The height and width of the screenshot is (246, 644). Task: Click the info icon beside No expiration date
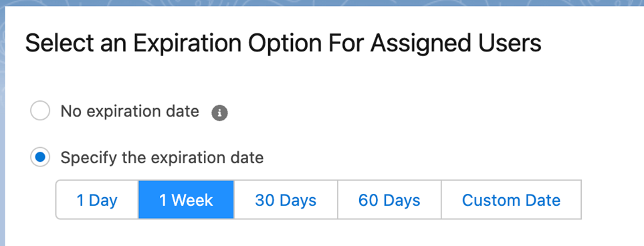[x=220, y=113]
